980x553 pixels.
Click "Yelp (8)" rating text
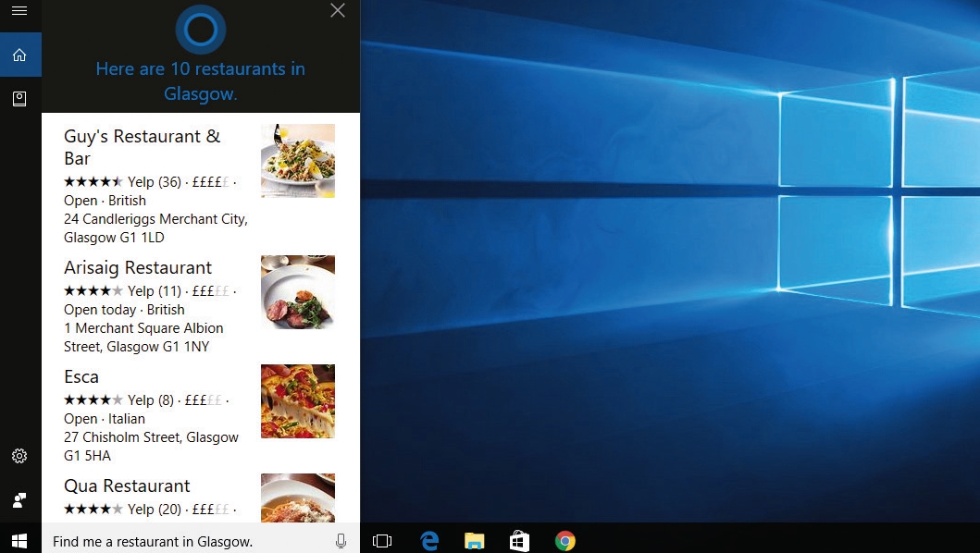151,399
